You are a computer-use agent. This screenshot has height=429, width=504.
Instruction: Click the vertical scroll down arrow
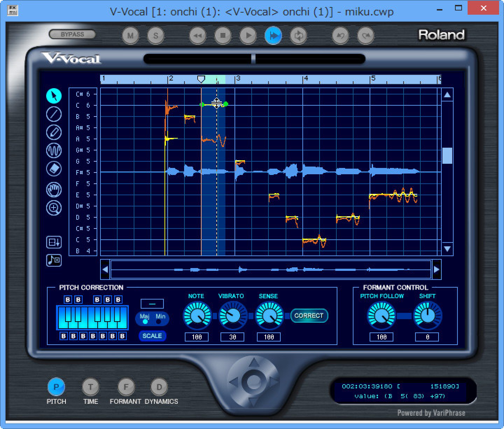click(447, 249)
